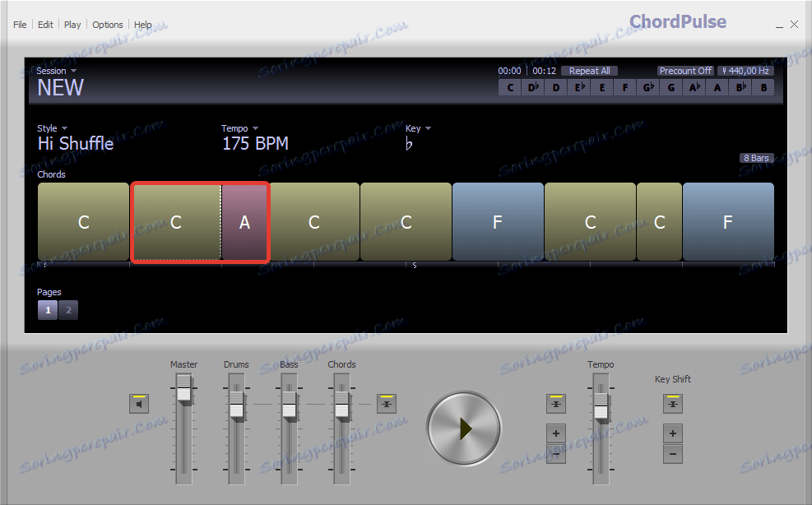Viewport: 812px width, 505px height.
Task: Click the mute speaker button beside Master
Action: click(139, 404)
